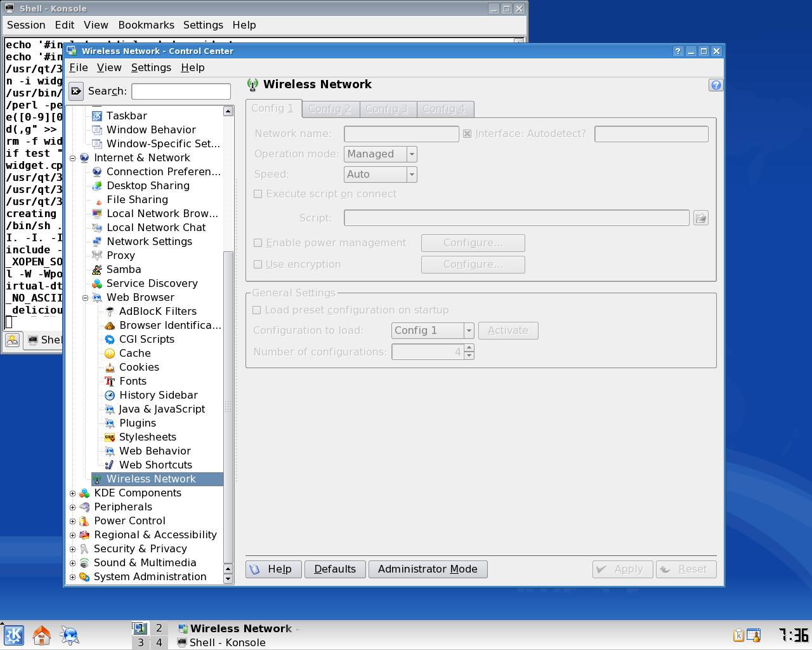Image resolution: width=812 pixels, height=650 pixels.
Task: Open the Samba settings icon
Action: [x=97, y=269]
